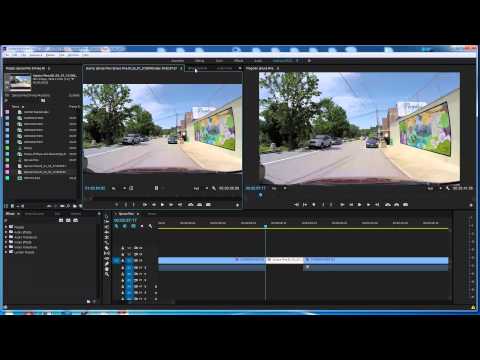Click Overwrite button in Source monitor
Viewport: 480px width, 360px height.
(x=199, y=204)
